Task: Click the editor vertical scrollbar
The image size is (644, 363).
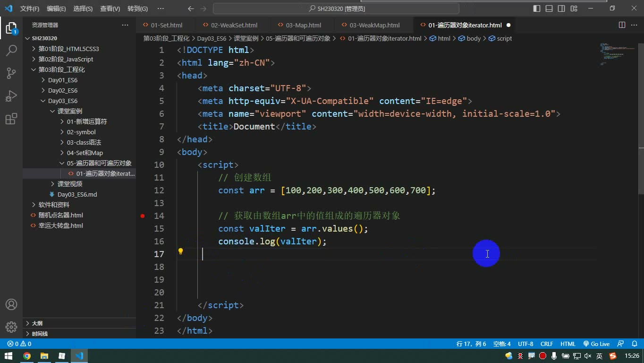Action: 641,170
